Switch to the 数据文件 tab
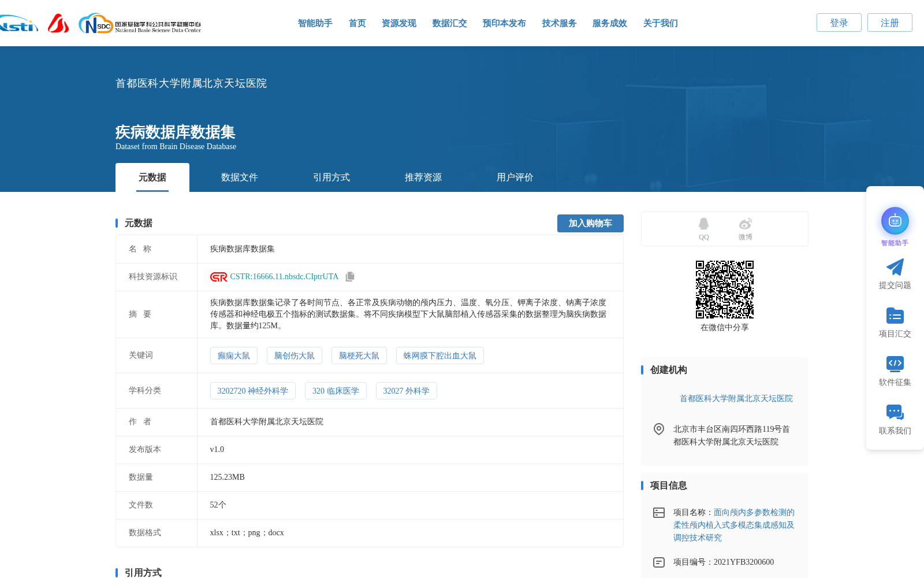This screenshot has width=924, height=578. click(239, 177)
